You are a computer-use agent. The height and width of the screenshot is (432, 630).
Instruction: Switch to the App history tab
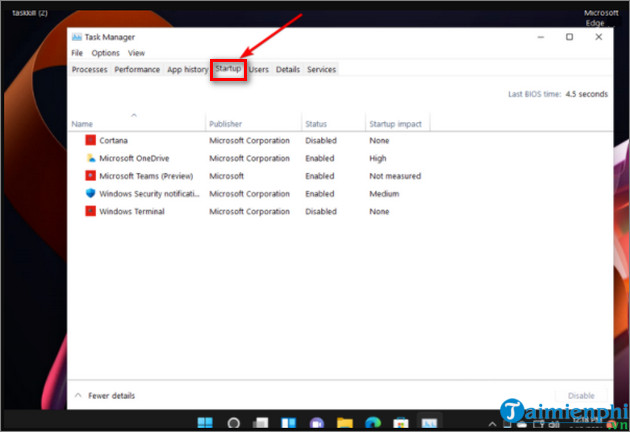point(187,70)
